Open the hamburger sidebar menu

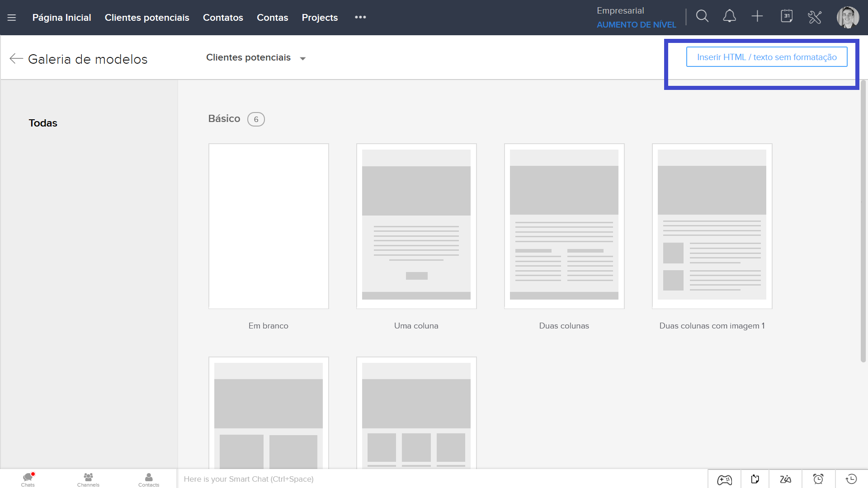coord(12,18)
